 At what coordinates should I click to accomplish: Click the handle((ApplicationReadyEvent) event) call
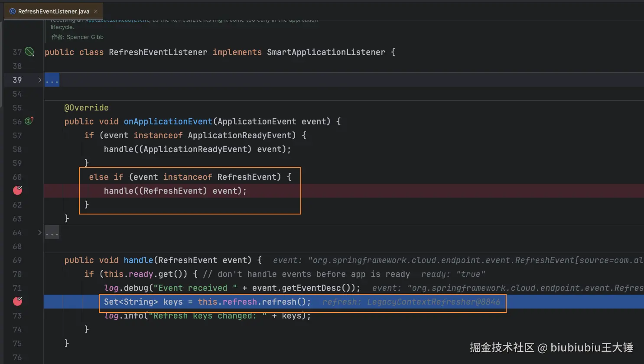197,149
